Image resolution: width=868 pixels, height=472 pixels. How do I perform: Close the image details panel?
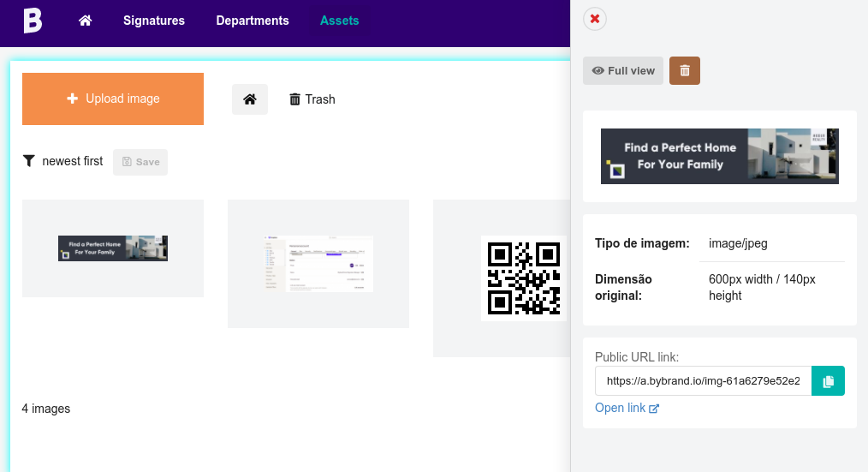point(595,19)
